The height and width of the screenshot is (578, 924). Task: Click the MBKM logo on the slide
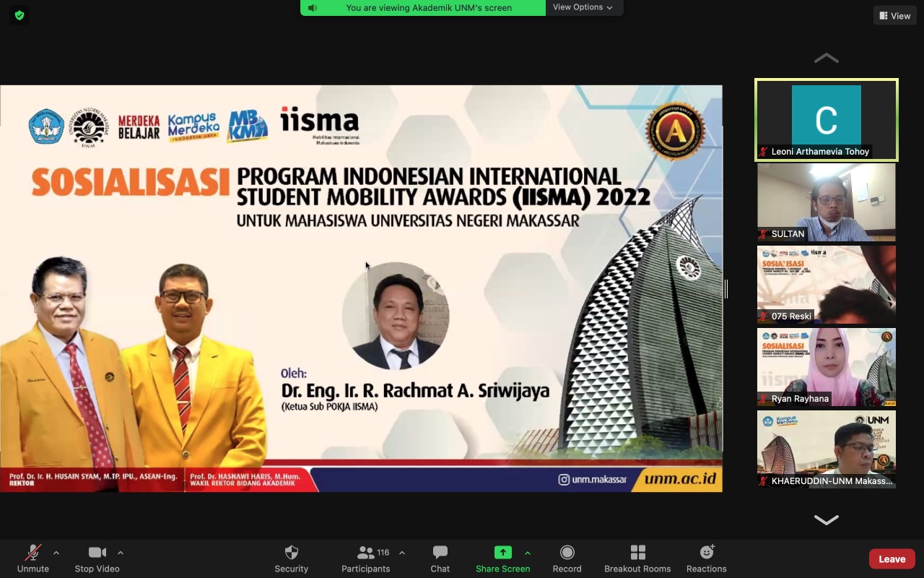[x=248, y=126]
